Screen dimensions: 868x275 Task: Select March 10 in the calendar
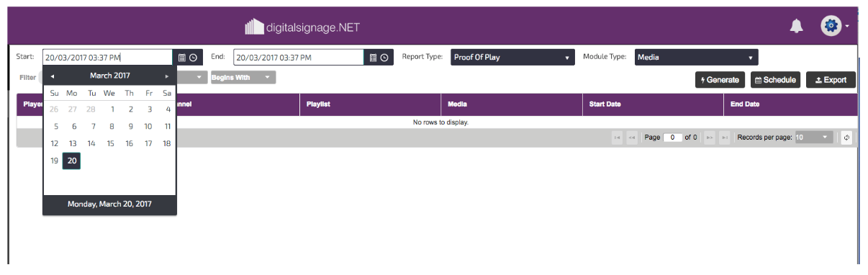[x=148, y=127]
